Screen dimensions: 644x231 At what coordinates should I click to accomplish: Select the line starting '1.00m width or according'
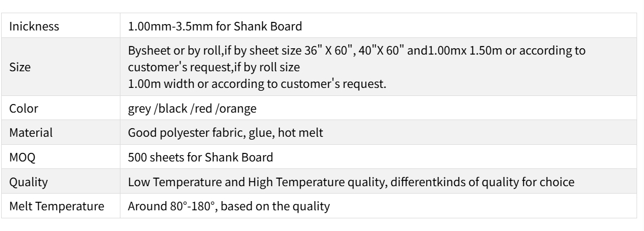pos(257,83)
